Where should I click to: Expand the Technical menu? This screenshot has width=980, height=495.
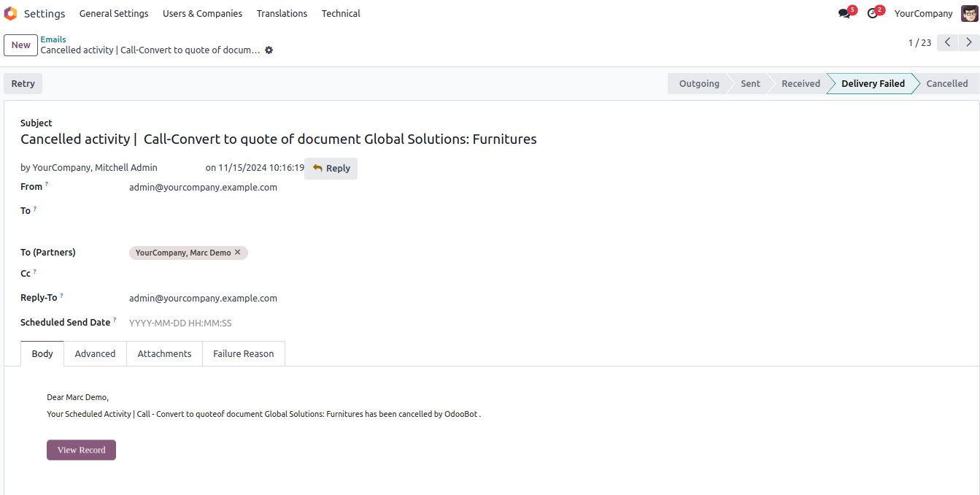341,13
